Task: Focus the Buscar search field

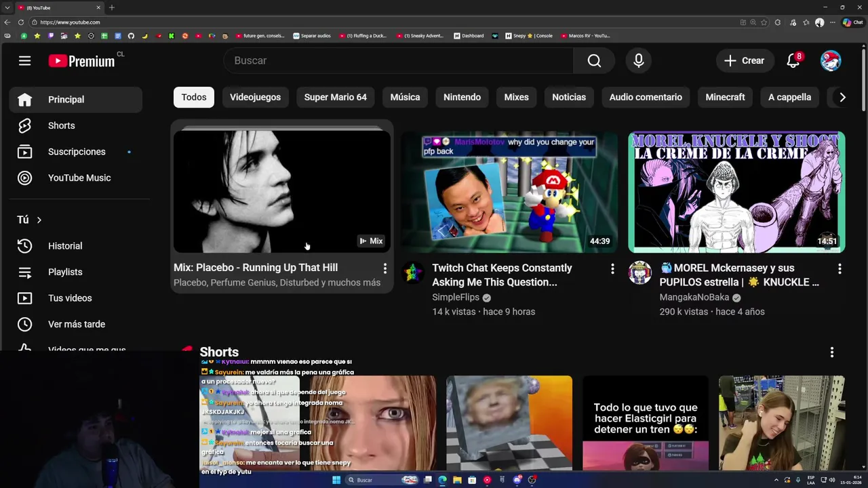Action: (x=399, y=61)
